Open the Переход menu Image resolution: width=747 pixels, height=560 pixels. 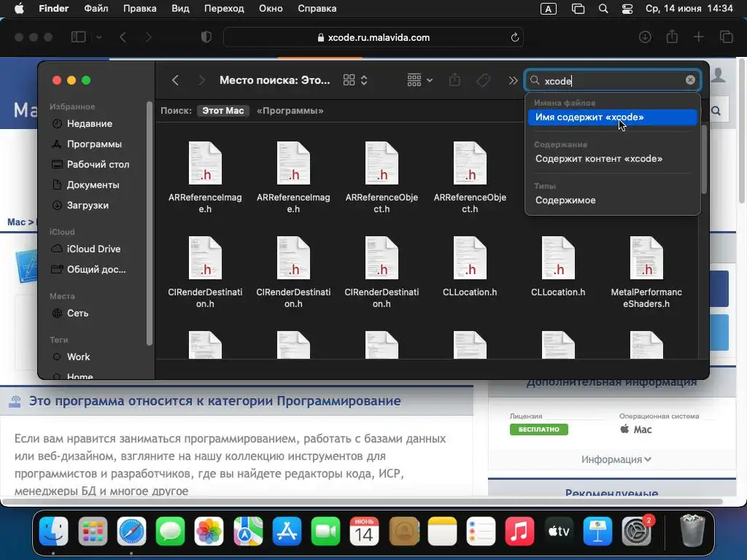point(224,9)
